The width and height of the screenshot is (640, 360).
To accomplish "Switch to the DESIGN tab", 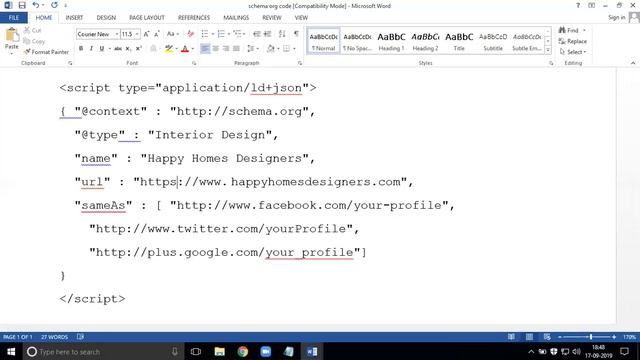I will 106,18.
